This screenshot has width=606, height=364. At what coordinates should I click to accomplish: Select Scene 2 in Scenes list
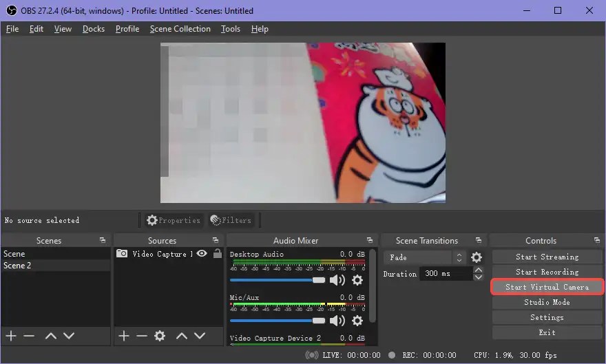tap(56, 266)
